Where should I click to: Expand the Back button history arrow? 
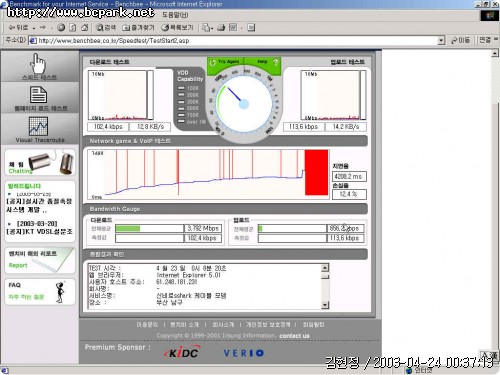[x=34, y=28]
